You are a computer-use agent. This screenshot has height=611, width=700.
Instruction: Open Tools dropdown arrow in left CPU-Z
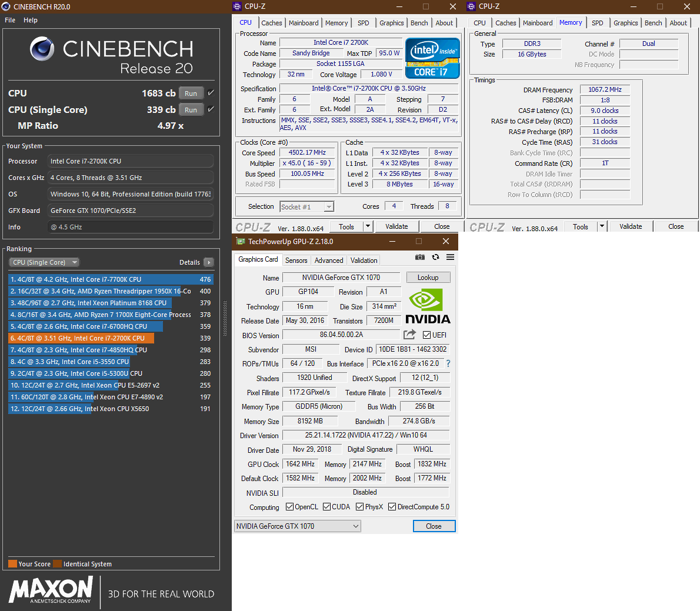368,226
